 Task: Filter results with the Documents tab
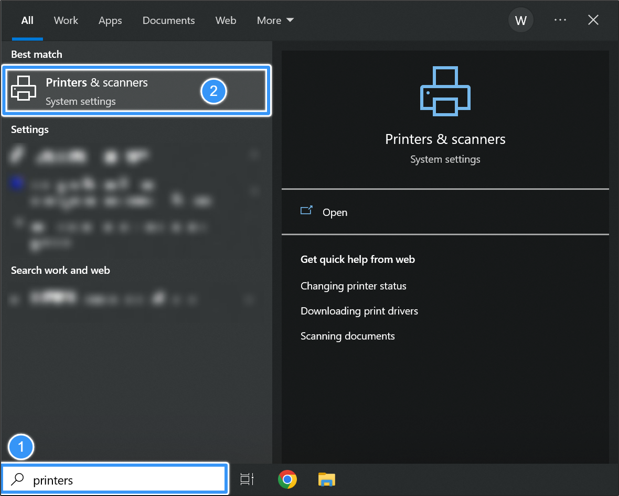click(x=169, y=20)
